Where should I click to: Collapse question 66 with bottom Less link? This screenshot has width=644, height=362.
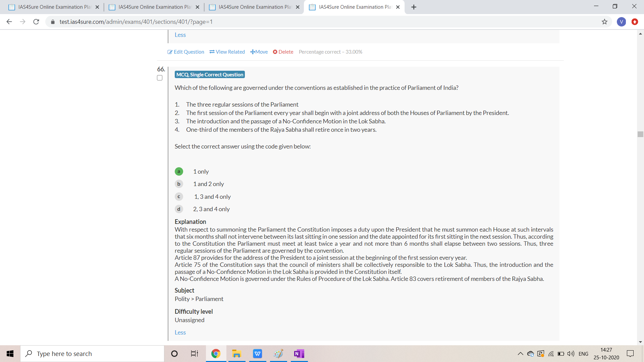point(180,333)
